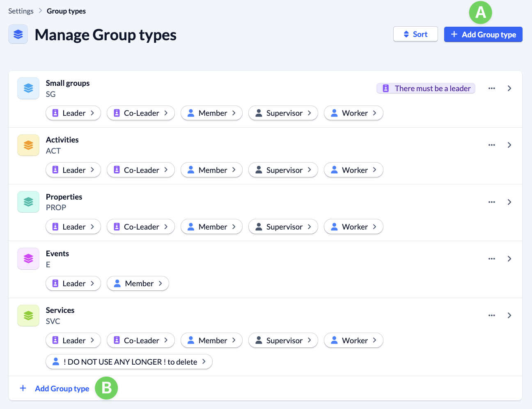Go to Settings in the breadcrumb
The width and height of the screenshot is (532, 409).
click(21, 11)
